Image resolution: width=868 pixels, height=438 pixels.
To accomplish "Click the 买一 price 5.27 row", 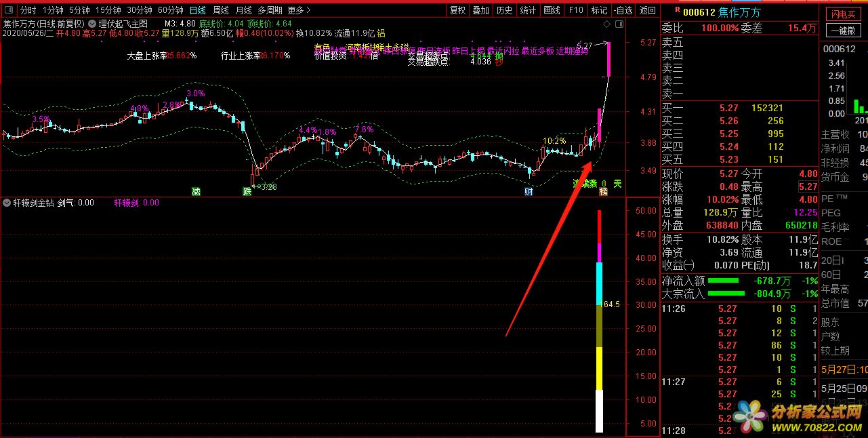I will pyautogui.click(x=740, y=108).
